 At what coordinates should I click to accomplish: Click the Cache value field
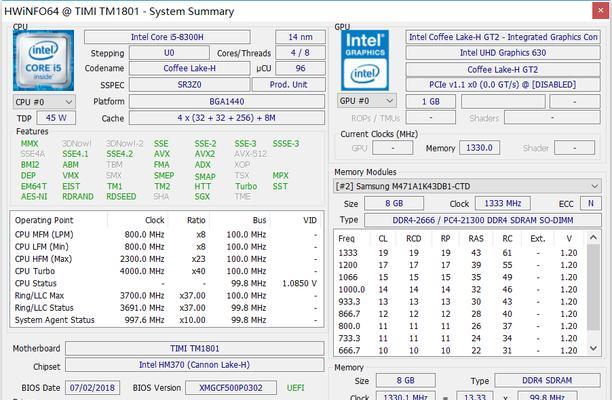[227, 118]
